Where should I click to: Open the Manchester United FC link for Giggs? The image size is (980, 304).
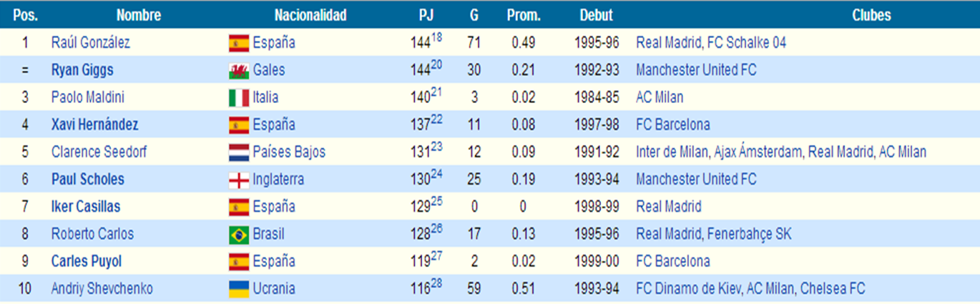[x=695, y=70]
